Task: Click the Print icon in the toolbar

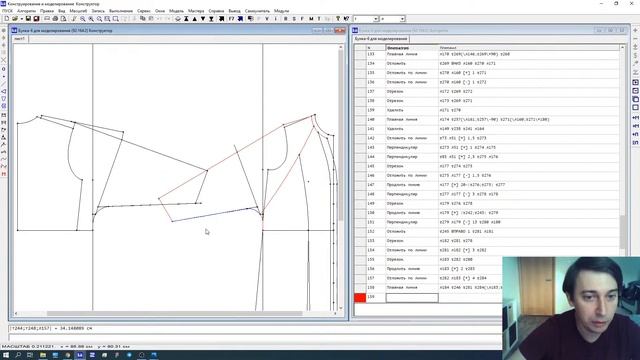Action: coord(55,19)
